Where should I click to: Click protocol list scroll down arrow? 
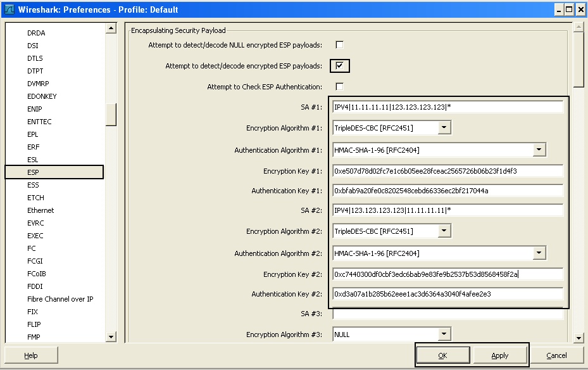(x=111, y=336)
